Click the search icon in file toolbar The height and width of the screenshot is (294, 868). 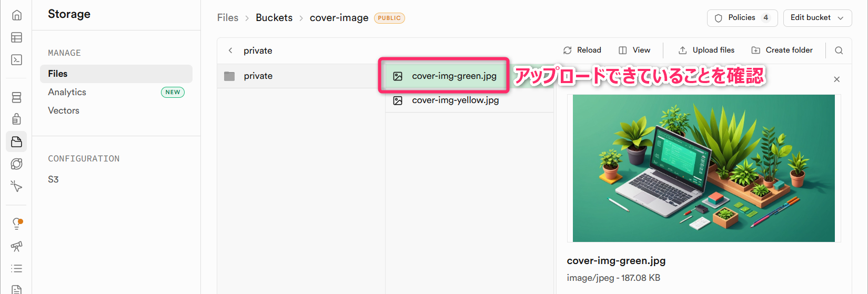click(x=839, y=50)
